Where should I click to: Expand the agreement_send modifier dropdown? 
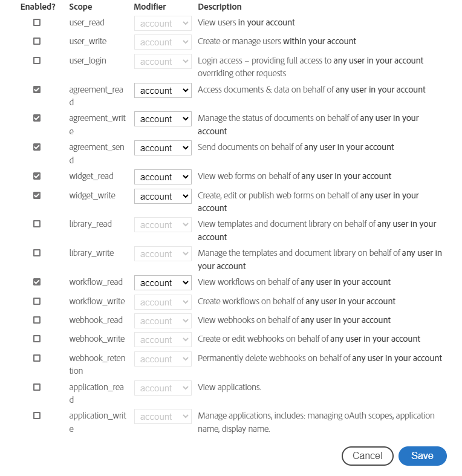click(163, 148)
